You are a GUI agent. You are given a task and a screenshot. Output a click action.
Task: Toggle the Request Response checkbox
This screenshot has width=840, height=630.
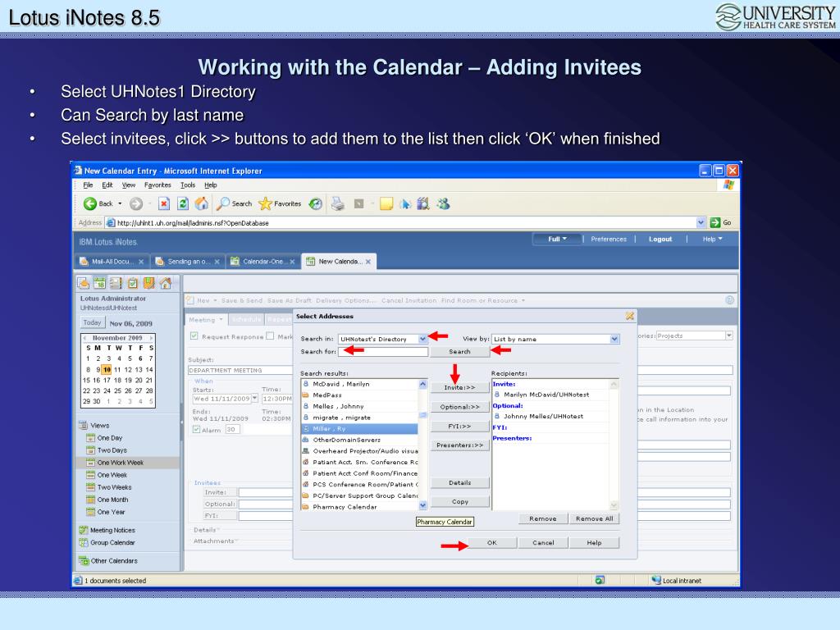[194, 336]
